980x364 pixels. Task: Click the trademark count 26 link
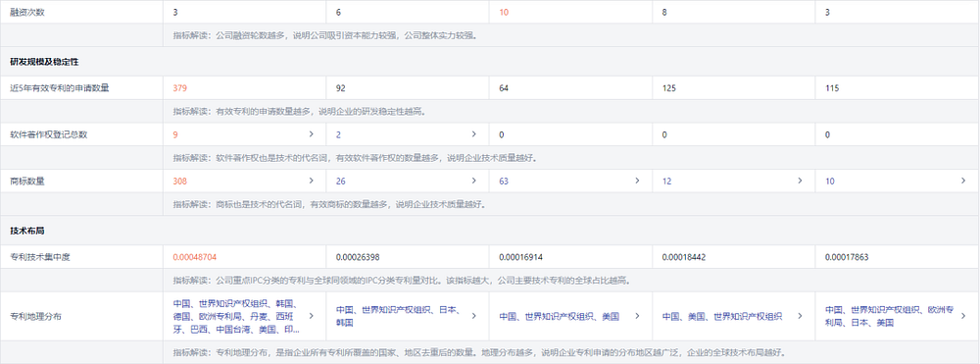[x=341, y=181]
